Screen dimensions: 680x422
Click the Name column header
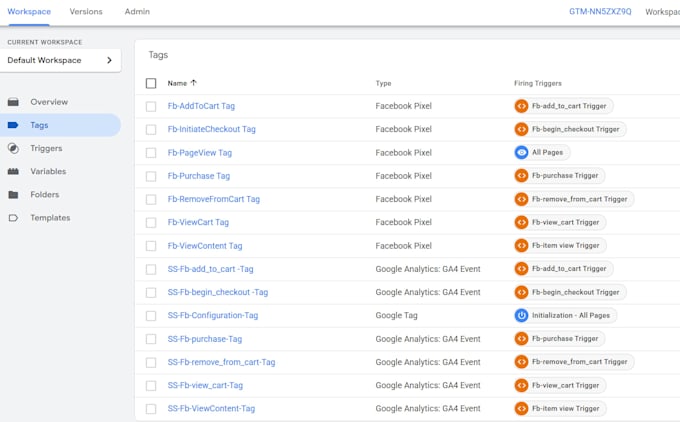pyautogui.click(x=177, y=83)
